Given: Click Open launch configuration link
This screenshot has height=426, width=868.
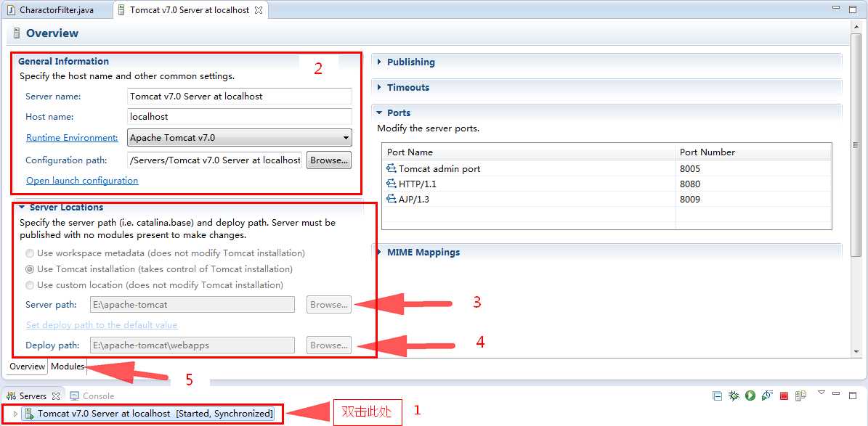Looking at the screenshot, I should [x=83, y=181].
